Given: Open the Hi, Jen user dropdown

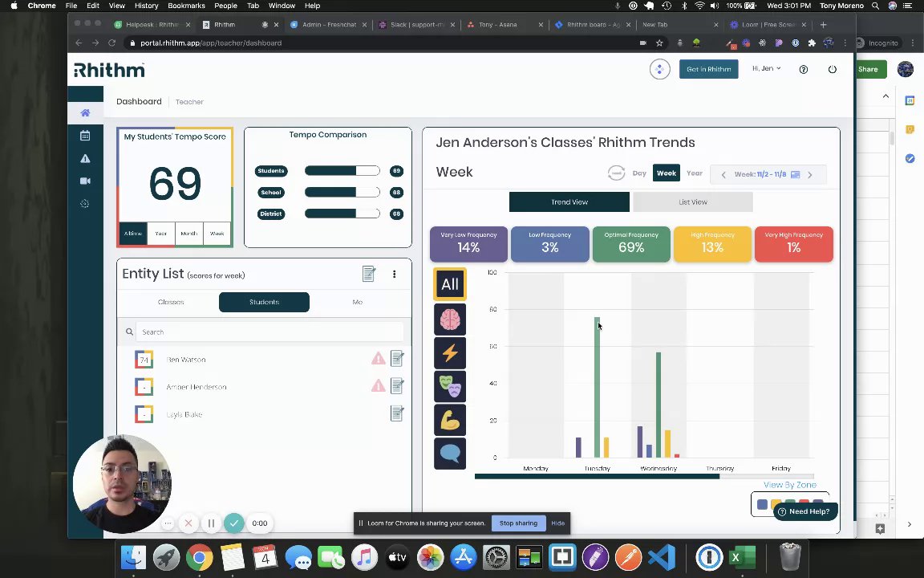Looking at the screenshot, I should 766,68.
